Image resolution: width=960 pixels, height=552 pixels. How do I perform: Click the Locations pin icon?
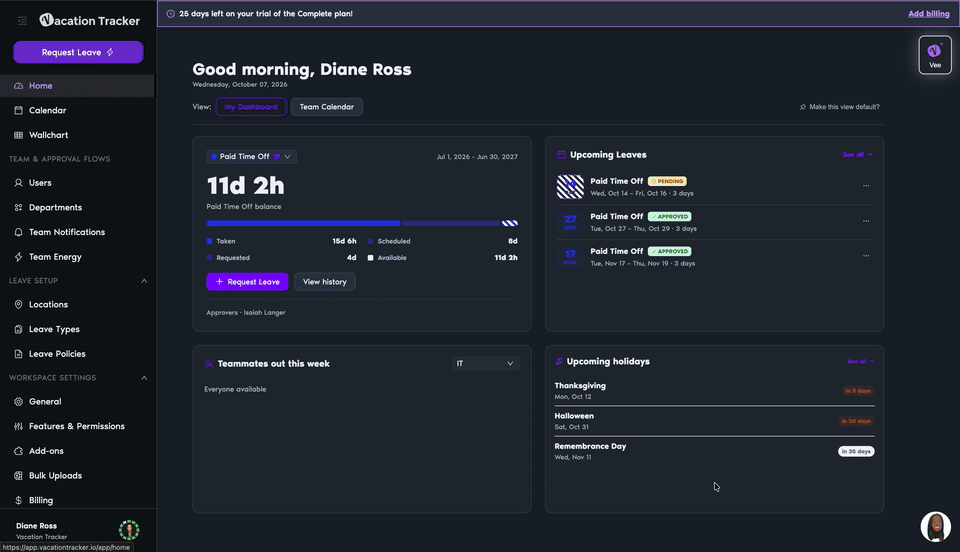(x=18, y=304)
